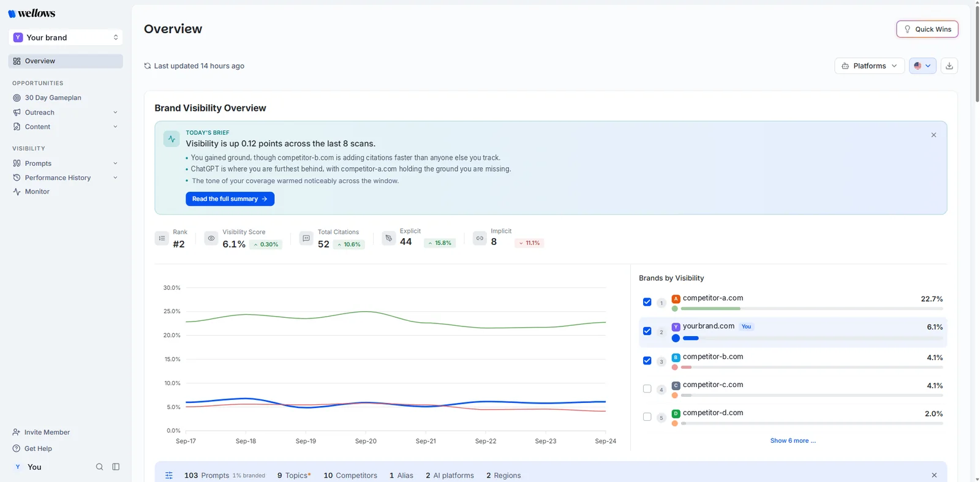Click Read the full summary button
The image size is (980, 482).
pyautogui.click(x=230, y=199)
